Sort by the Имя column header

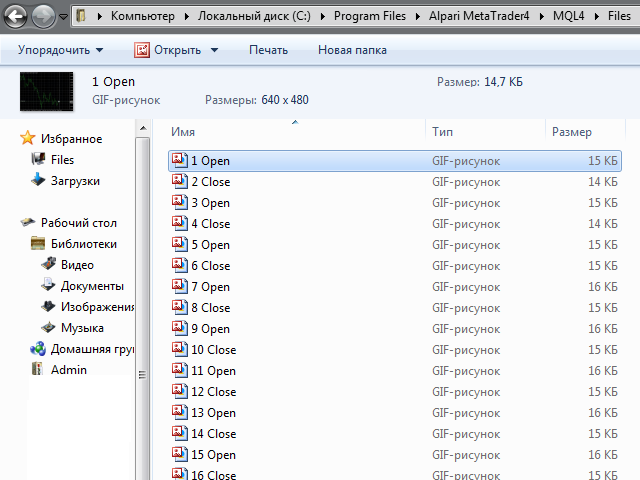pos(183,132)
